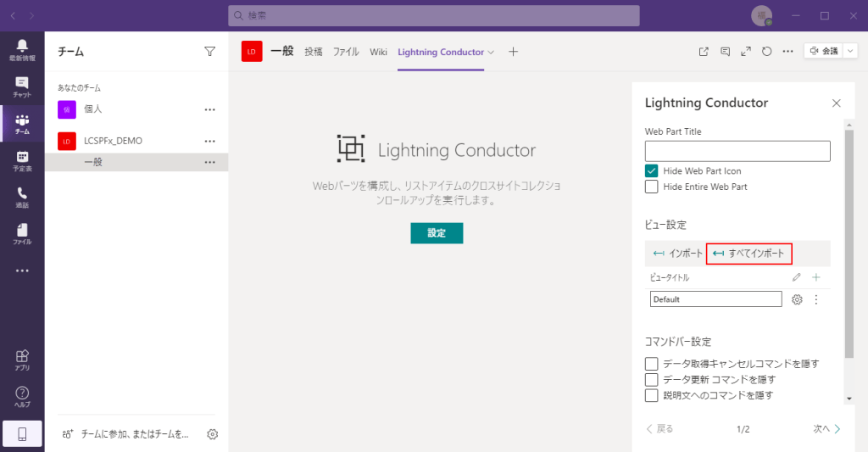868x452 pixels.
Task: Select the Teams icon in sidebar
Action: pos(22,124)
